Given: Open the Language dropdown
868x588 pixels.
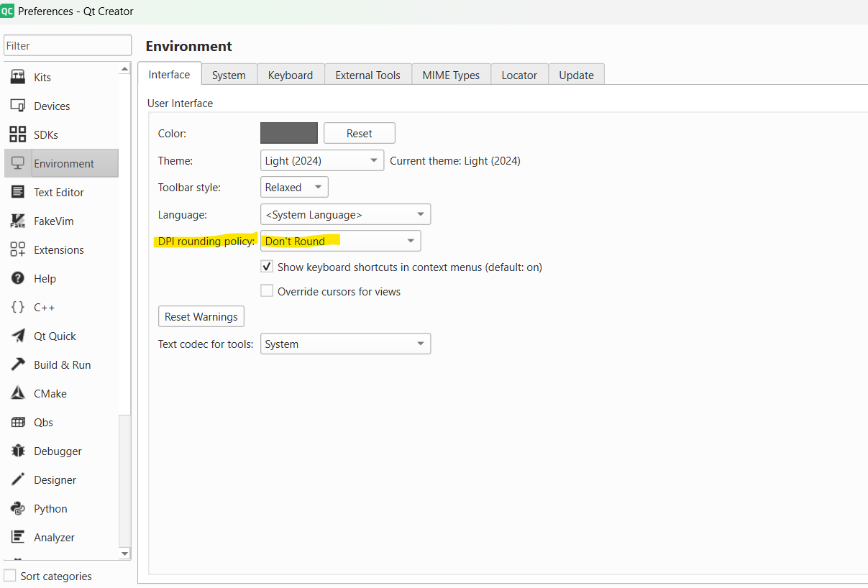Looking at the screenshot, I should tap(345, 214).
